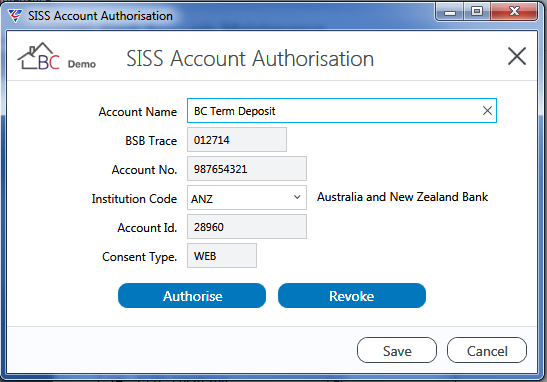Close the window with the red X button
547x382 pixels.
[514, 12]
